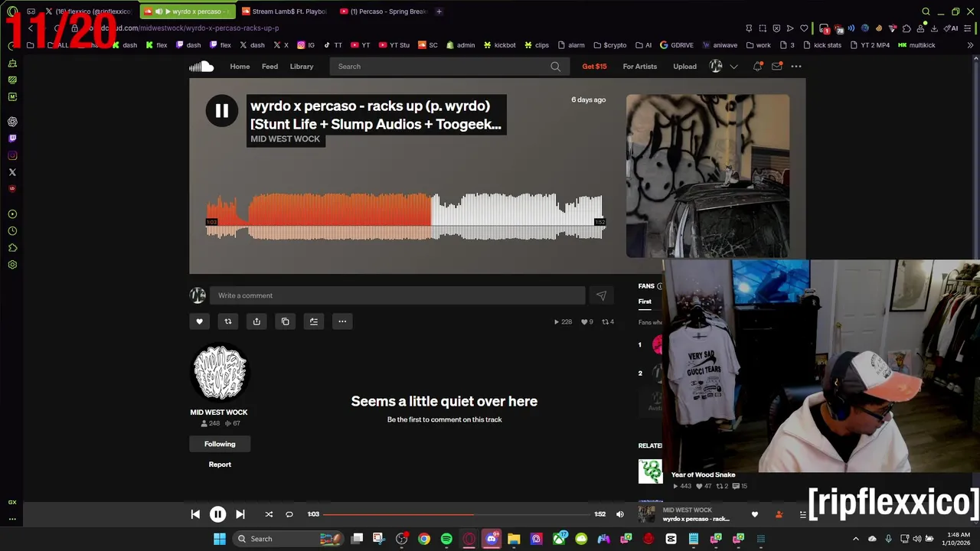Open the track's More options menu
This screenshot has width=980, height=551.
tap(342, 321)
